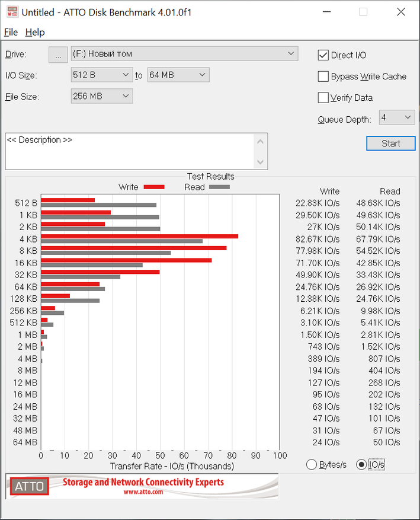This screenshot has height=520, width=420.
Task: Minimize the ATTO Disk Benchmark window
Action: tap(326, 12)
